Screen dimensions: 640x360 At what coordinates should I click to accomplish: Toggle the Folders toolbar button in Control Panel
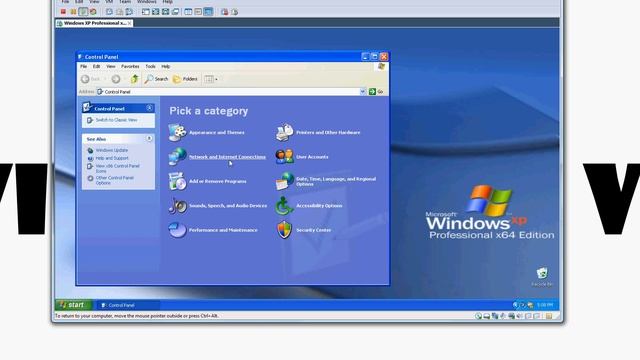click(x=185, y=79)
